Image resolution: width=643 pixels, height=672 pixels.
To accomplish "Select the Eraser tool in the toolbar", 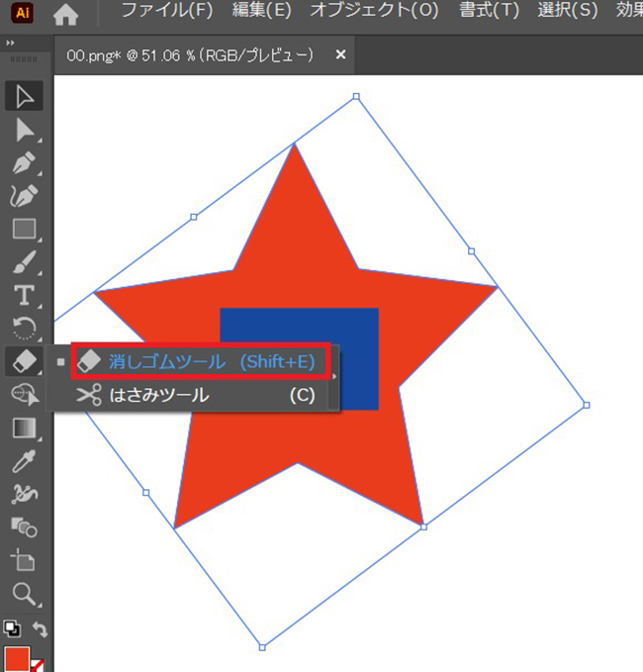I will coord(24,361).
